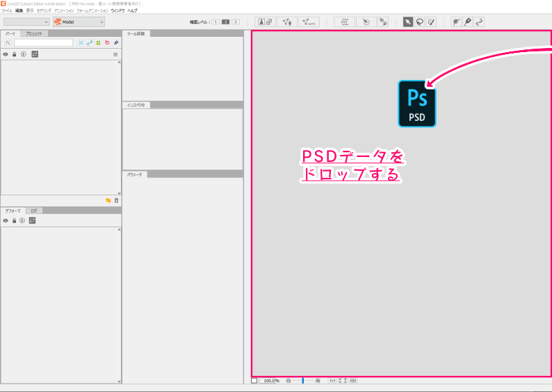This screenshot has height=392, width=552.
Task: Select the arrow selection tool
Action: point(408,22)
